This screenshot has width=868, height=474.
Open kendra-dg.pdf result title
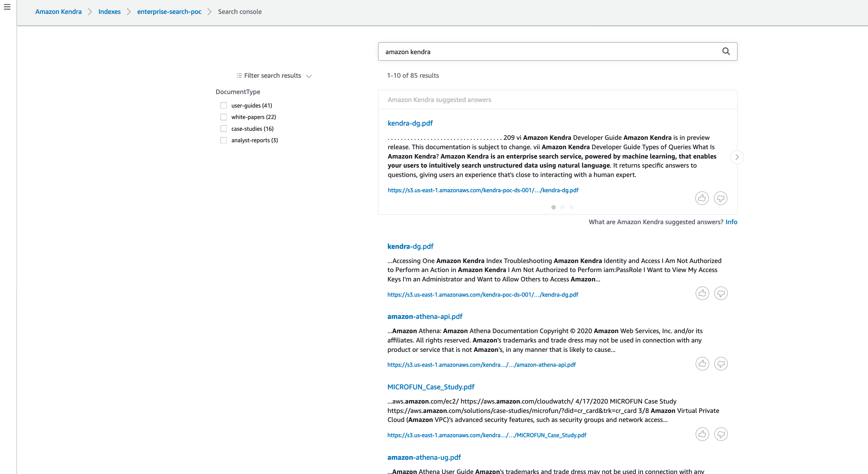coord(410,246)
